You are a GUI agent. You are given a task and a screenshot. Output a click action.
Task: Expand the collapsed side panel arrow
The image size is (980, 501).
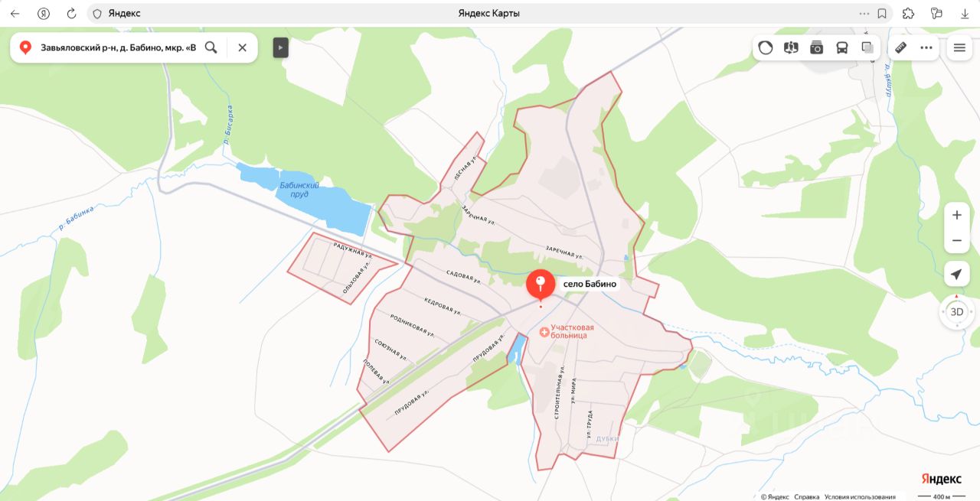click(x=281, y=47)
